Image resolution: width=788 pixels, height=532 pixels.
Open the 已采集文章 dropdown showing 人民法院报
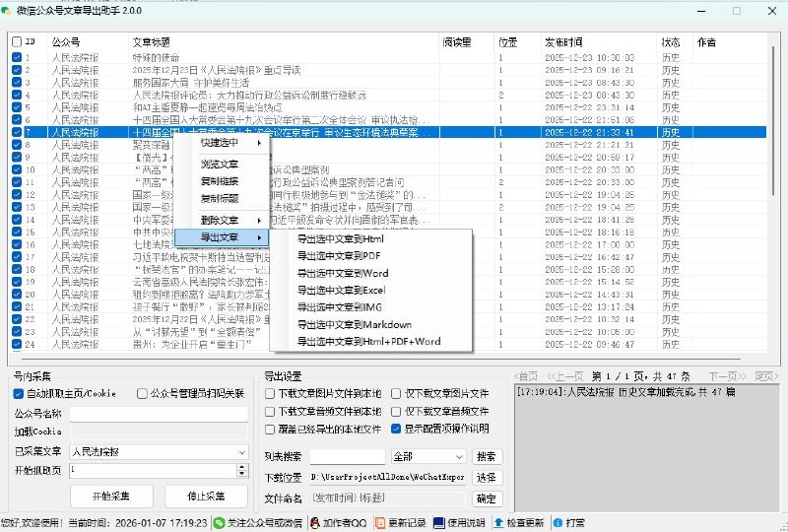(159, 452)
